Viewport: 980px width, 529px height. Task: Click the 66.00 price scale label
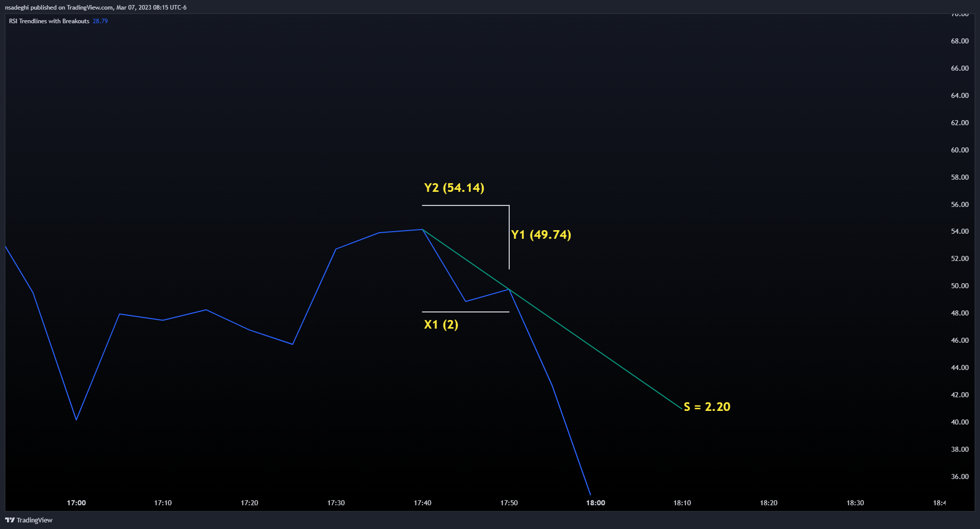(x=960, y=68)
